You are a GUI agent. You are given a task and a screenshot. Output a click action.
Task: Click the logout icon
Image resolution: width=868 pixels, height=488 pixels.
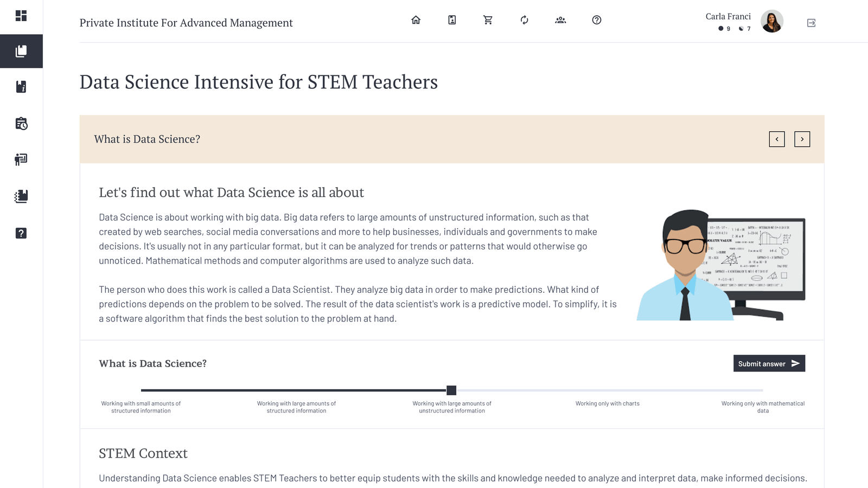pos(811,23)
